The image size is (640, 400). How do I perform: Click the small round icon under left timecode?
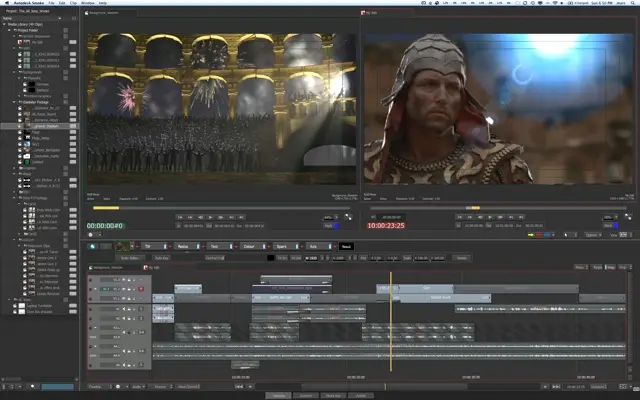pos(91,234)
